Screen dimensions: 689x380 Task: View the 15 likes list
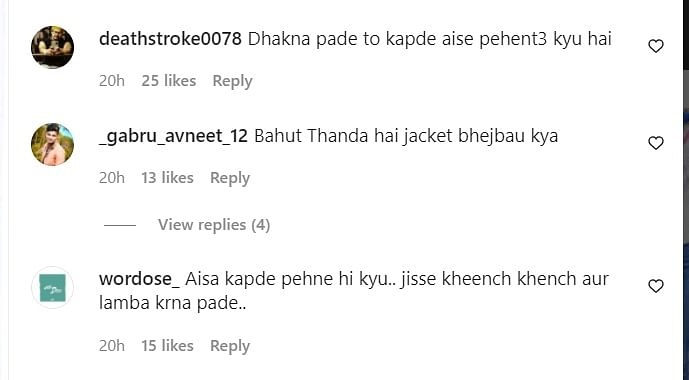[x=167, y=346]
